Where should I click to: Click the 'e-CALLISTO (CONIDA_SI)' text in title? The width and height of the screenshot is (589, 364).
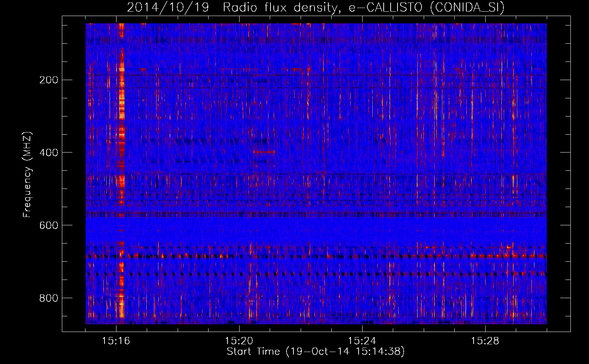[x=427, y=7]
